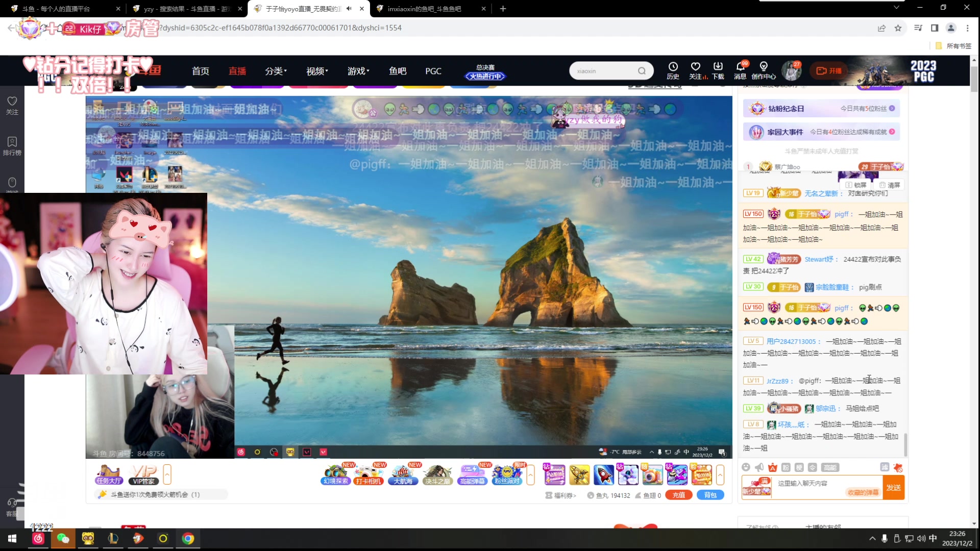Viewport: 980px width, 551px height.
Task: Open the red danmaku style A icon
Action: [772, 467]
